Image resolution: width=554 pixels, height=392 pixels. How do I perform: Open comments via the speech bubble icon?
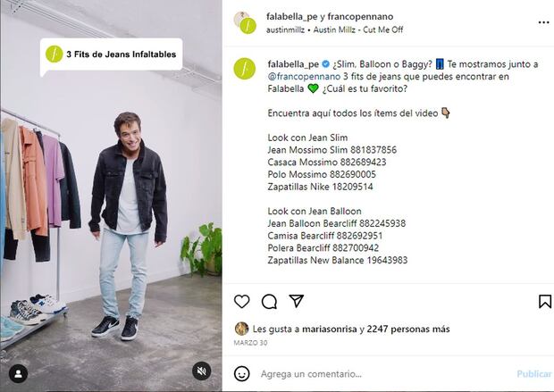point(269,302)
